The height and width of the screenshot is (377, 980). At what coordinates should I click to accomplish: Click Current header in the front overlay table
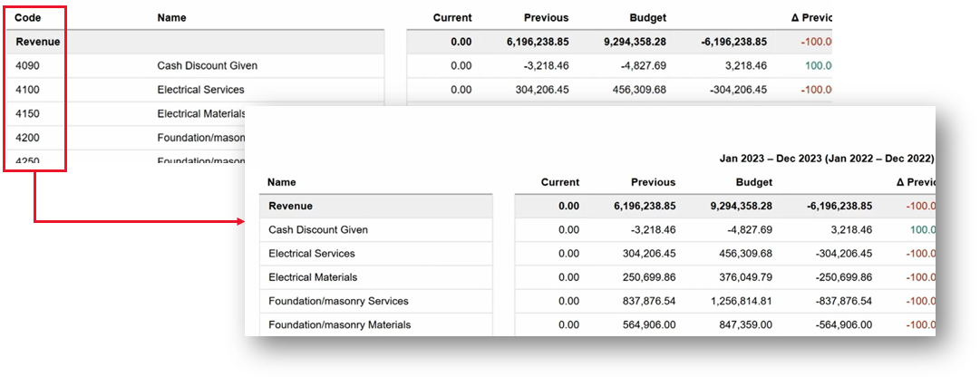[x=560, y=182]
